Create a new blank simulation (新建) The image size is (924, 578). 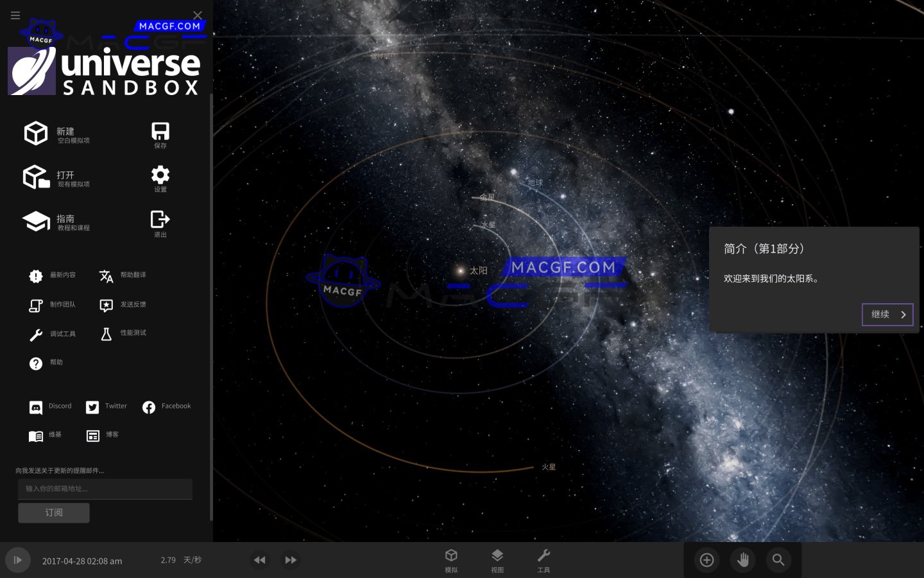tap(36, 134)
